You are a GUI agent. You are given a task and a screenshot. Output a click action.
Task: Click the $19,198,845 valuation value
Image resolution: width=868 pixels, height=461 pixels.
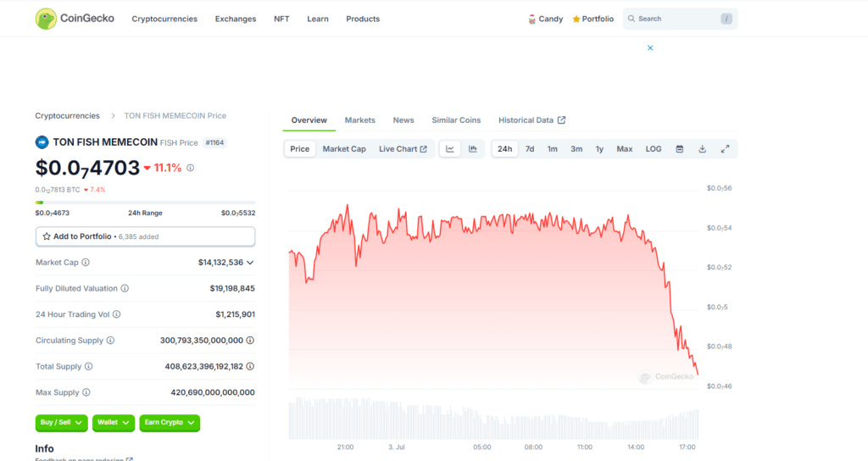pyautogui.click(x=232, y=288)
